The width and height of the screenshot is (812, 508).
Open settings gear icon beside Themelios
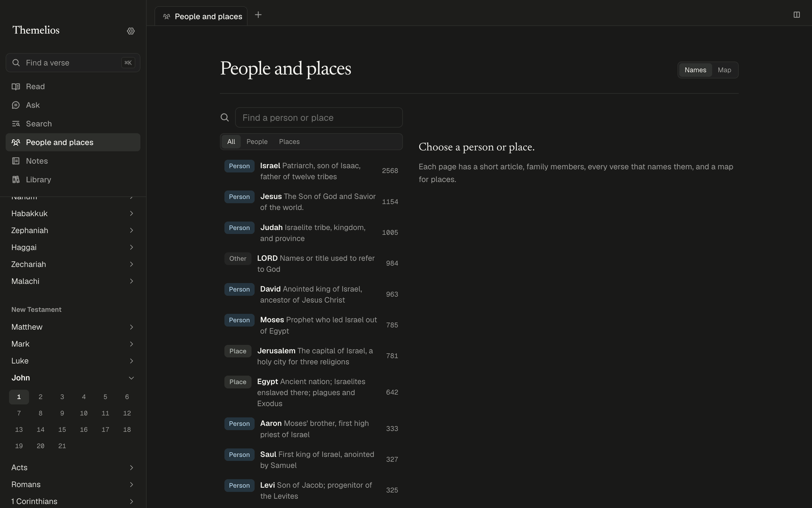coord(131,31)
